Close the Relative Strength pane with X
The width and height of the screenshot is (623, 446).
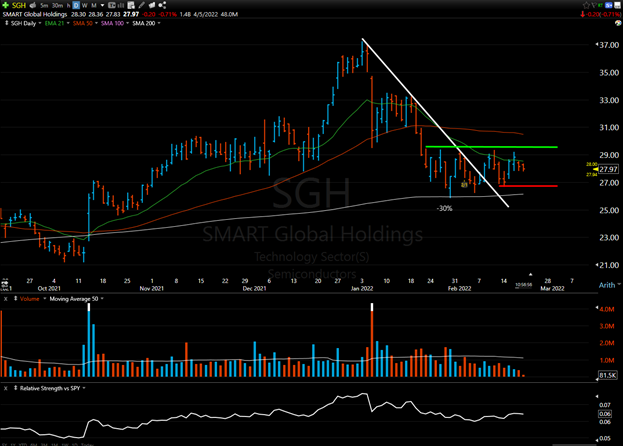click(6, 388)
